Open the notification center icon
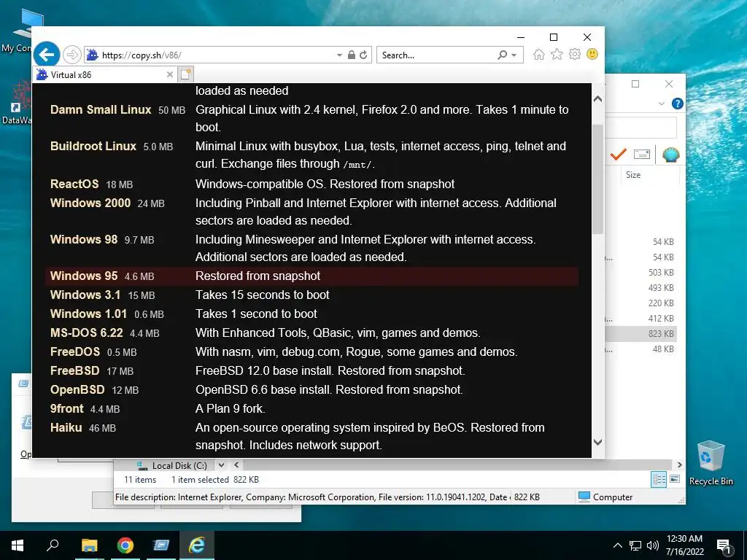Viewport: 747px width, 560px height. pyautogui.click(x=724, y=546)
